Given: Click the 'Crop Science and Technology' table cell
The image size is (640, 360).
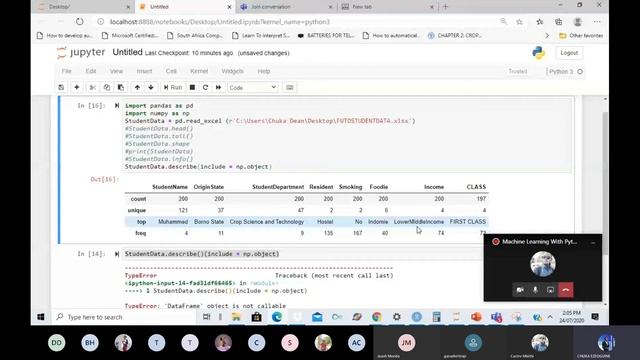Looking at the screenshot, I should tap(267, 222).
